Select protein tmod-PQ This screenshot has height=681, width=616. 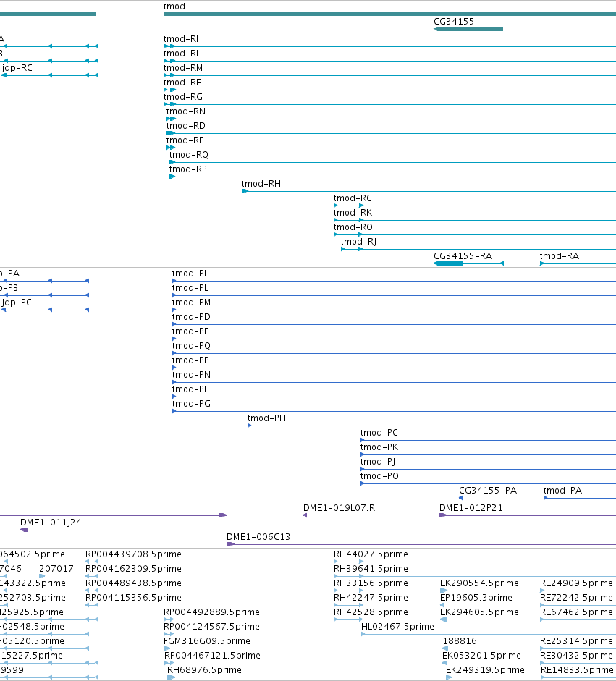191,346
